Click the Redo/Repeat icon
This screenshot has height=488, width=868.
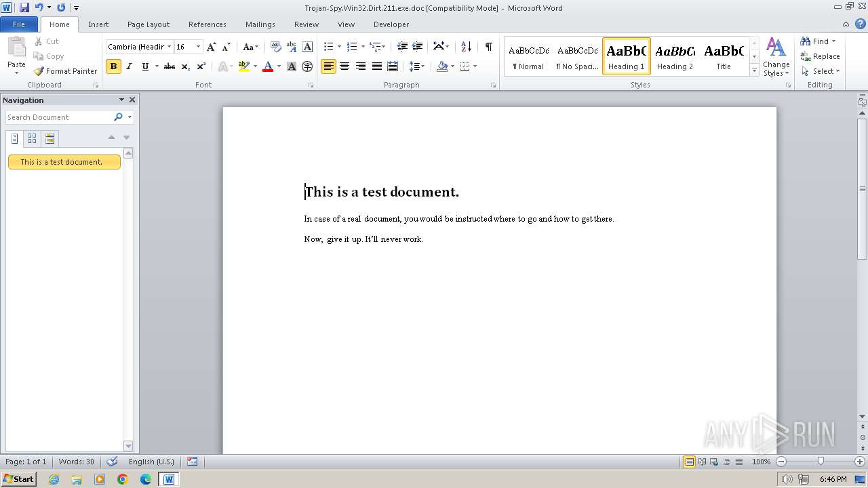[61, 7]
